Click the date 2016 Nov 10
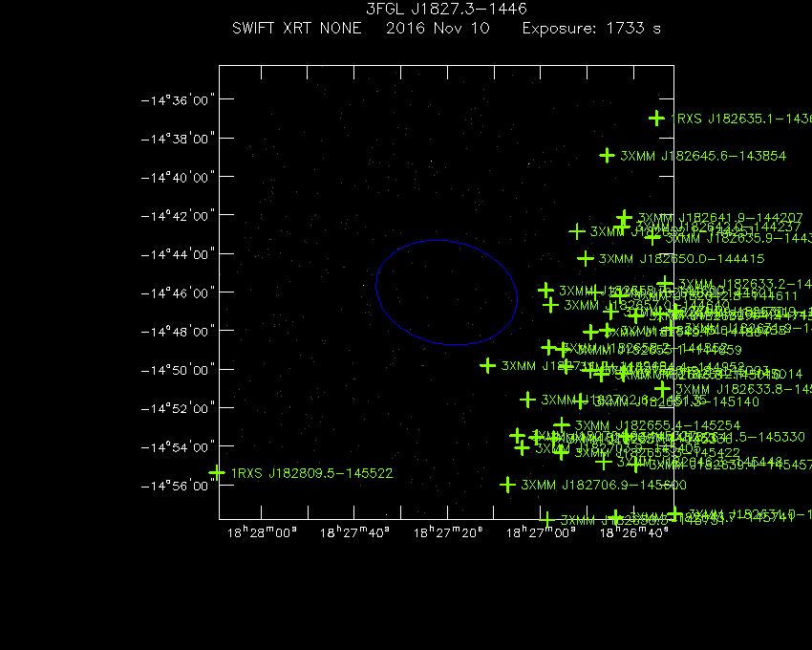The height and width of the screenshot is (650, 812). tap(438, 28)
